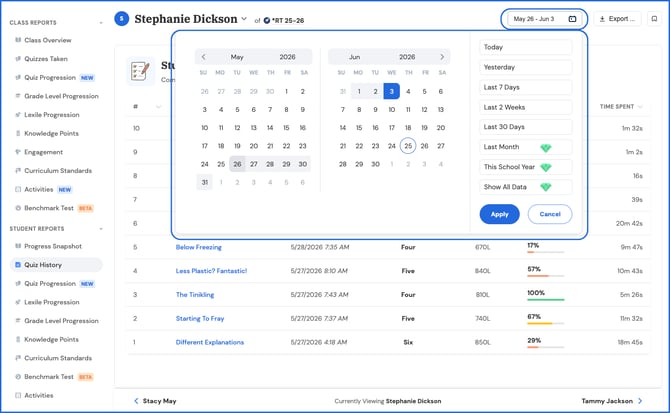Click the green gem next to Last Month
The width and height of the screenshot is (670, 413).
(546, 147)
